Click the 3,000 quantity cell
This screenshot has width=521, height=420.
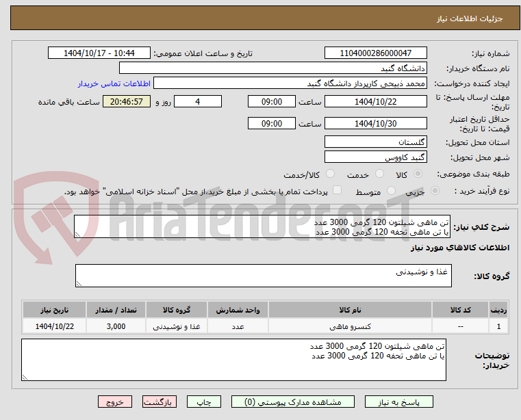[x=116, y=326]
